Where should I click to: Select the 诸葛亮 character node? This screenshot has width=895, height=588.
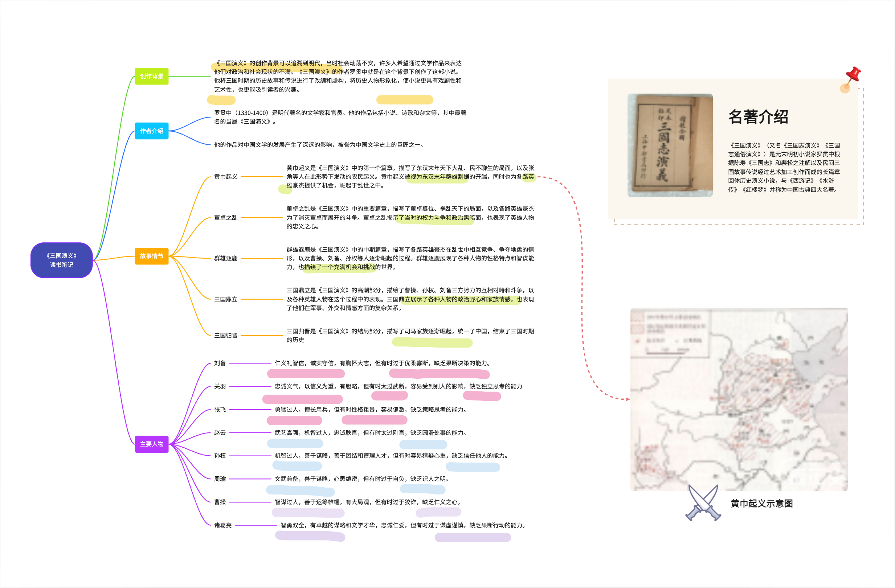pos(222,525)
